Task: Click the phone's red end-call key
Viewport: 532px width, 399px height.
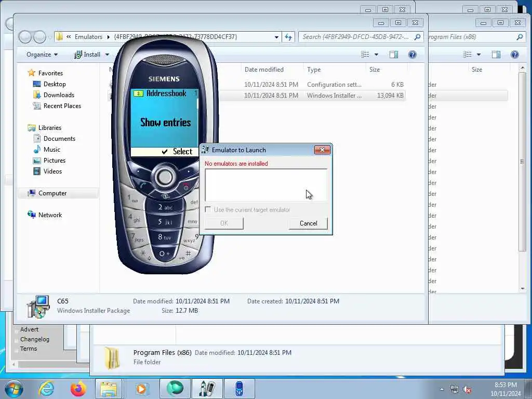Action: [x=186, y=187]
